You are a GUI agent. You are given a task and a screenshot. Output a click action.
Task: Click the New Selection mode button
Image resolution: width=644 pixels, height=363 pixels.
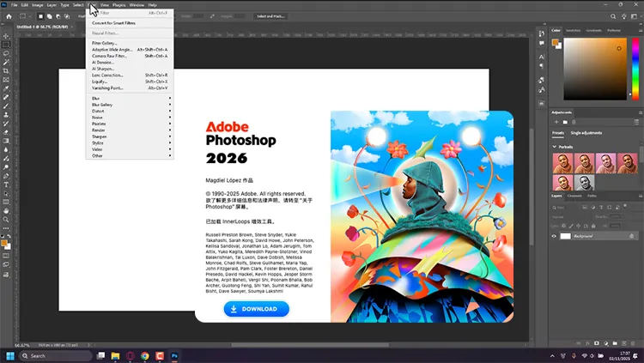point(40,16)
